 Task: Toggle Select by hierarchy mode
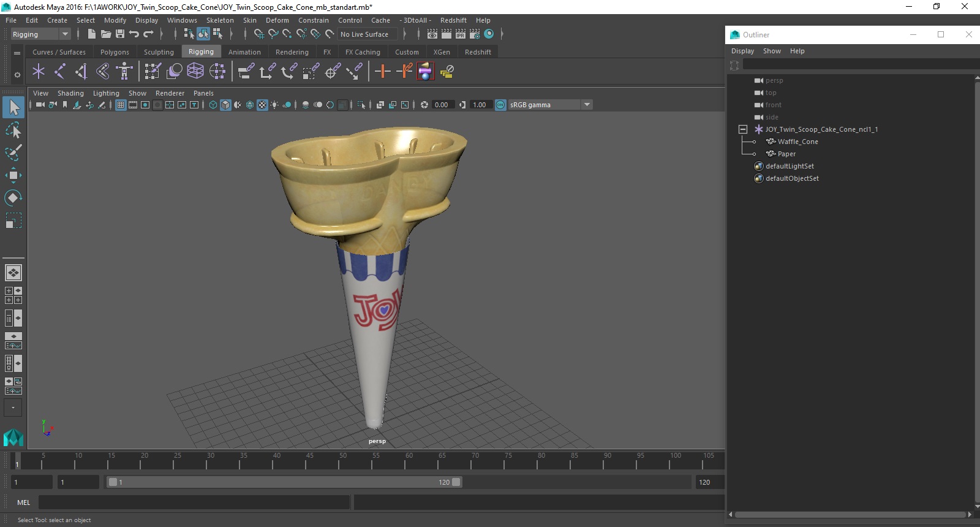[189, 34]
